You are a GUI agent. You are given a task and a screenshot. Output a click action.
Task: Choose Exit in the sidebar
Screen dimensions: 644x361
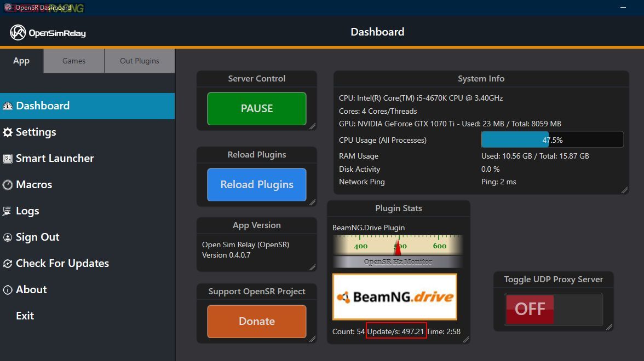(87, 316)
